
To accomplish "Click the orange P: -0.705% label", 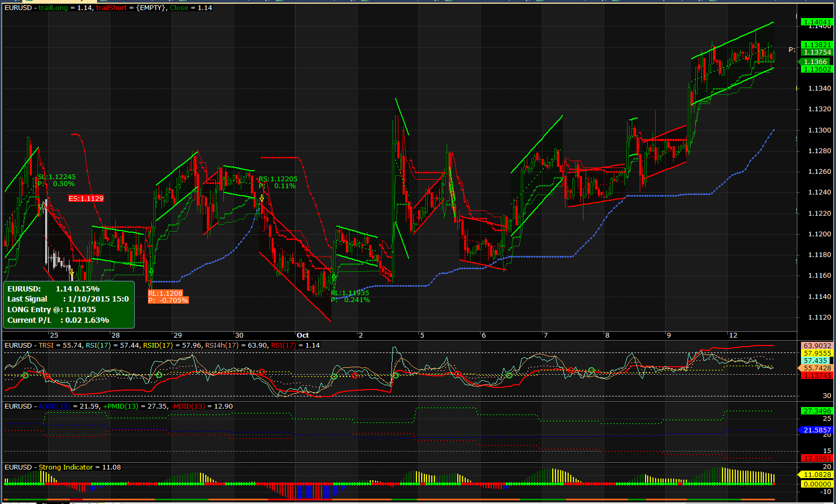I will pos(168,300).
